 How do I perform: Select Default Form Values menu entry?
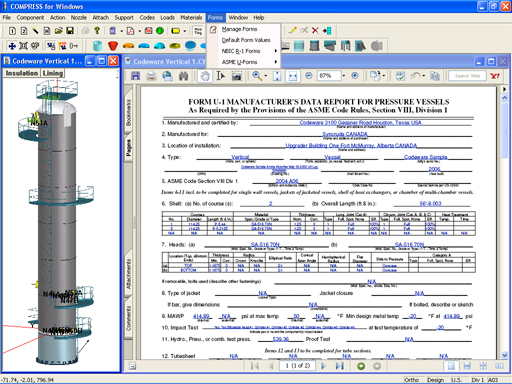click(246, 40)
